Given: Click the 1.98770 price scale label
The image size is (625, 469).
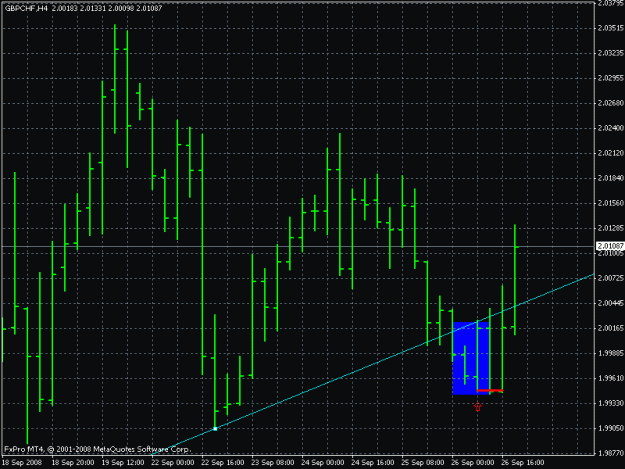Looking at the screenshot, I should (611, 453).
